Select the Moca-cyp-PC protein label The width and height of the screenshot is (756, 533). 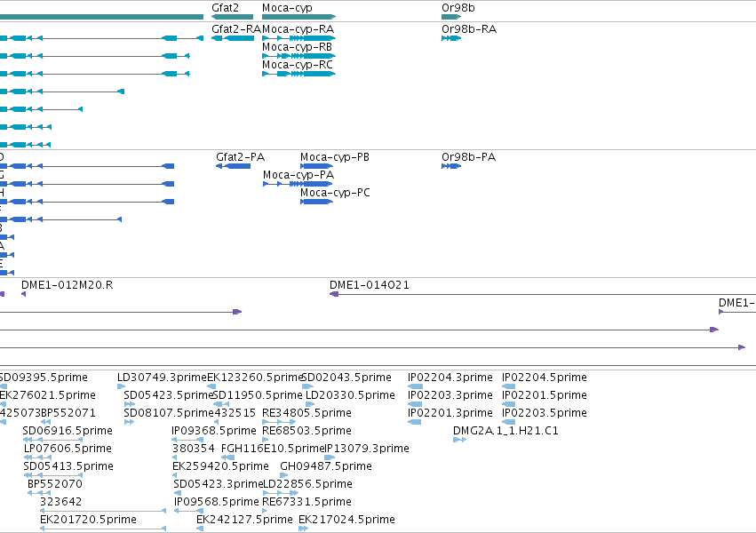click(335, 194)
